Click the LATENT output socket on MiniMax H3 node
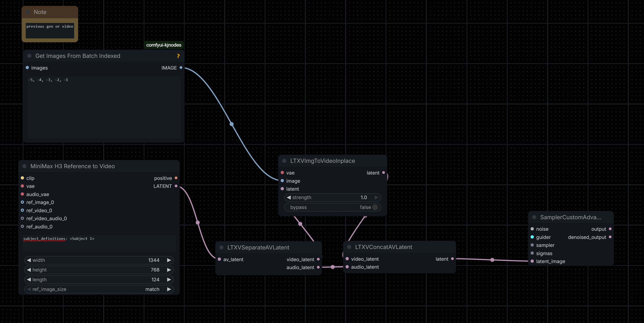 tap(176, 186)
